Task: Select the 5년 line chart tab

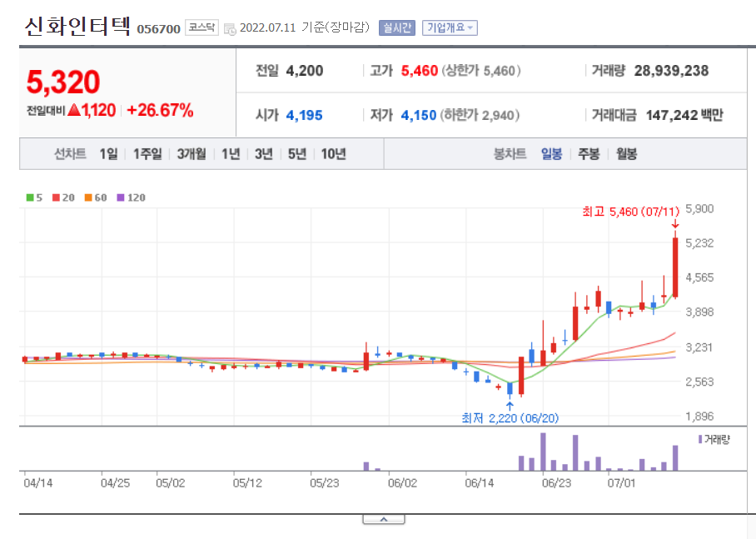Action: coord(297,154)
